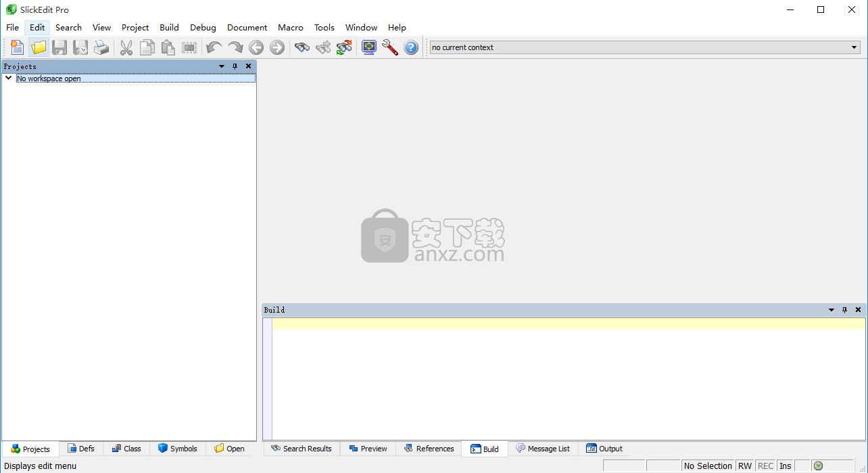This screenshot has height=473, width=868.
Task: Pin the Projects panel
Action: pyautogui.click(x=235, y=66)
